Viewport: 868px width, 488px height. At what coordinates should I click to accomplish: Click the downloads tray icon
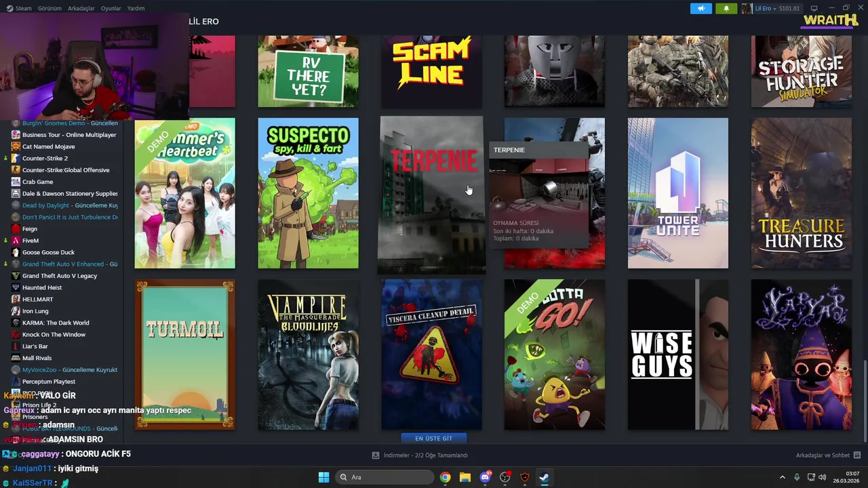click(x=376, y=455)
